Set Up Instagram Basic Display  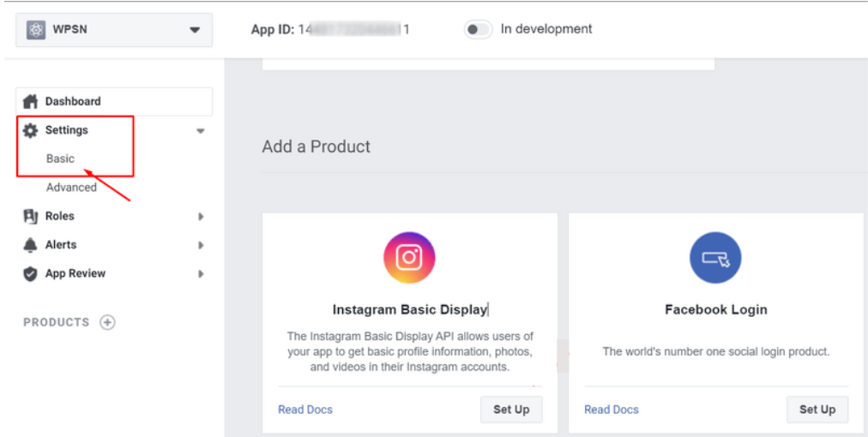511,410
